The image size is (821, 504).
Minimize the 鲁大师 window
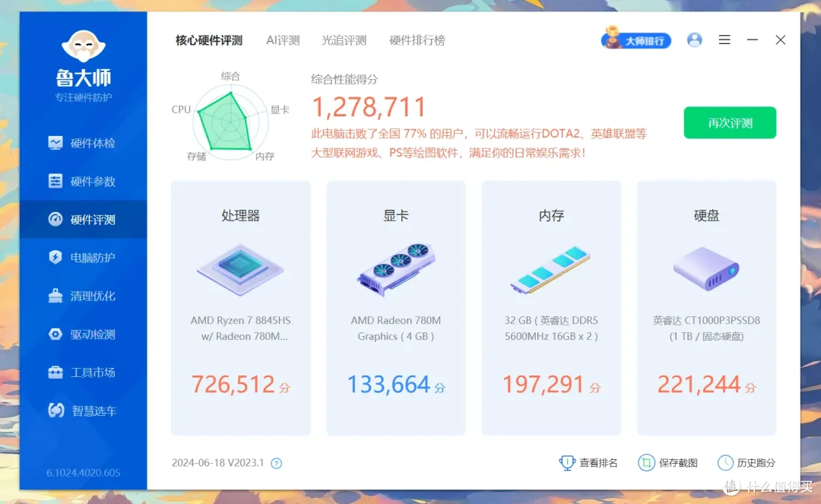(753, 40)
